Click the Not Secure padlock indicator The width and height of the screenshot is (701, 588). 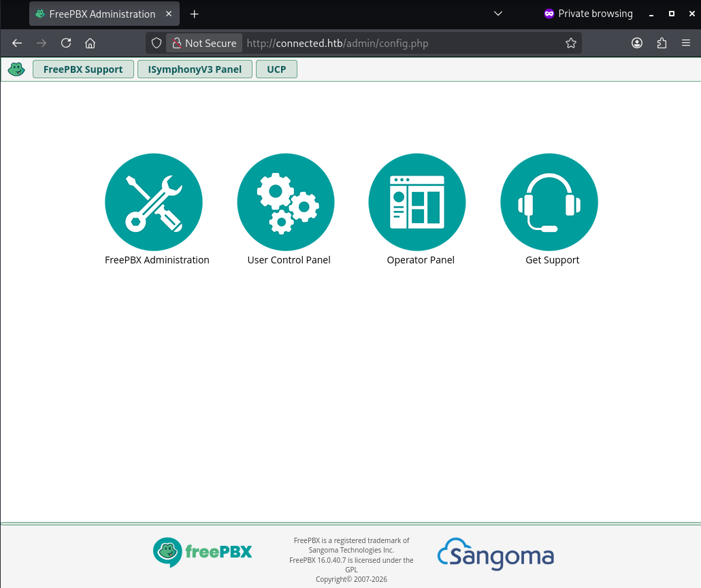coord(204,43)
